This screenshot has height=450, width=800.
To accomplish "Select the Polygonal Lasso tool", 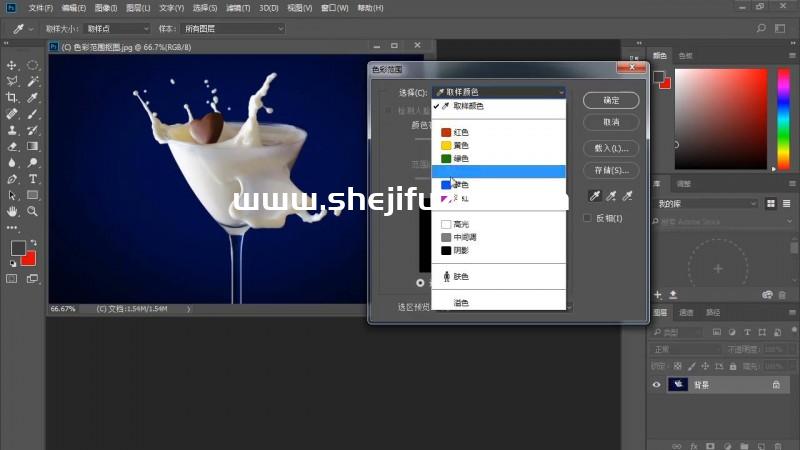I will (11, 81).
